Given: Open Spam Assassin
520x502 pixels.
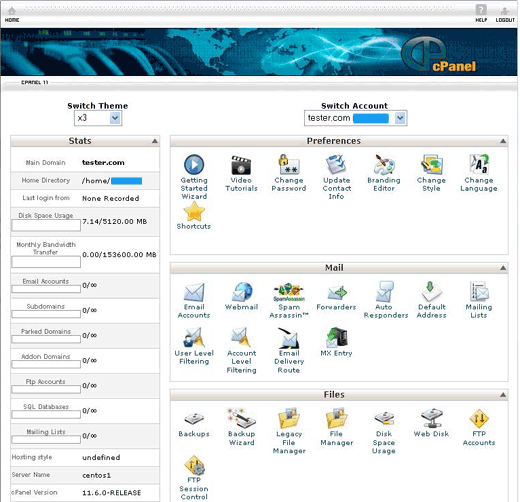Looking at the screenshot, I should pyautogui.click(x=289, y=300).
